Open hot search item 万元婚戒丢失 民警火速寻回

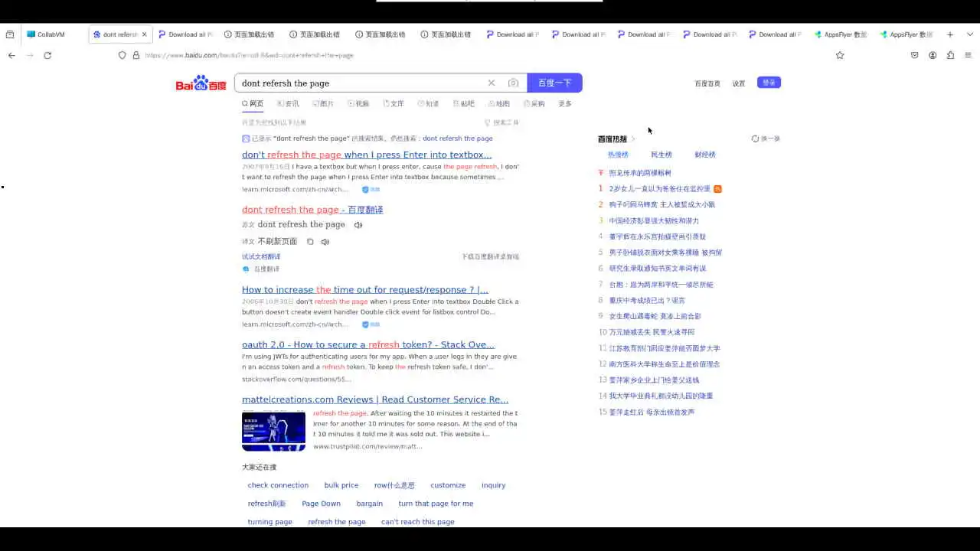click(x=652, y=332)
